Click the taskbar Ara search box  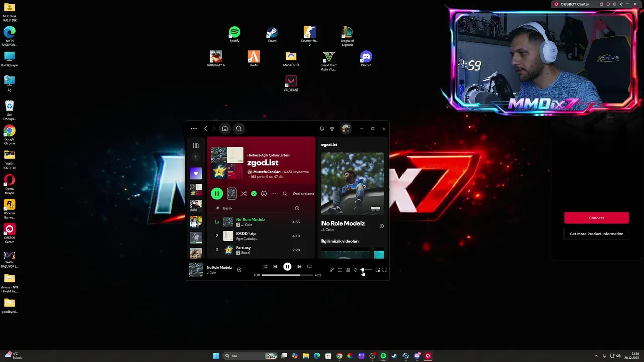pyautogui.click(x=250, y=356)
